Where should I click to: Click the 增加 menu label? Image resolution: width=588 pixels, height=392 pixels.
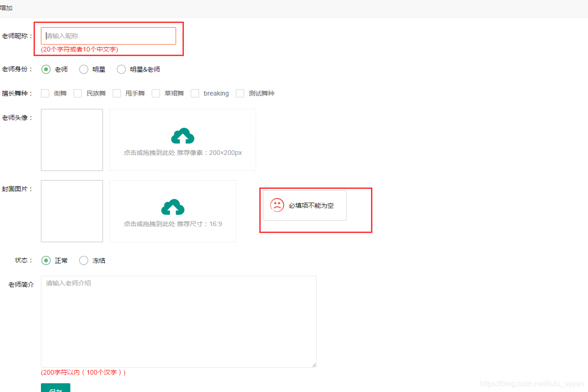coord(7,7)
